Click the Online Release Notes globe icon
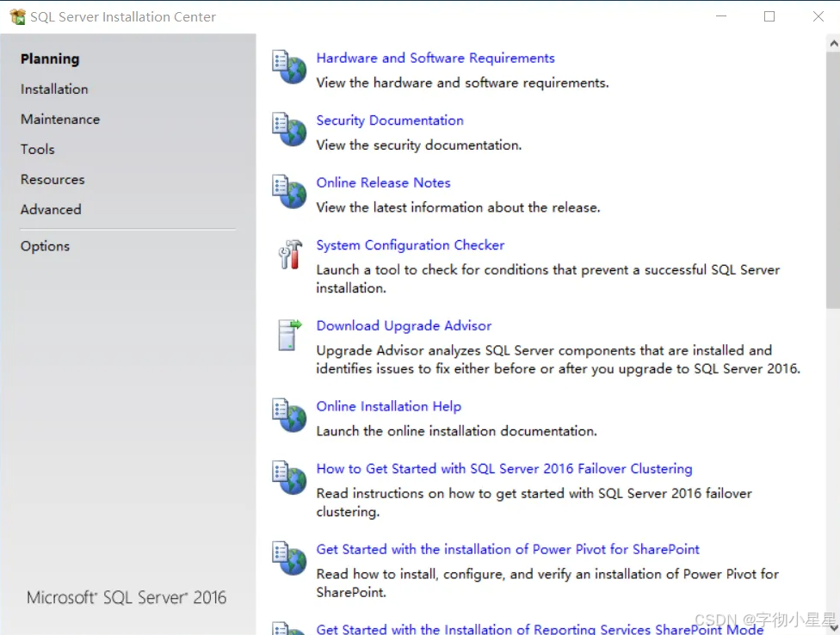Viewport: 840px width, 635px height. tap(289, 192)
